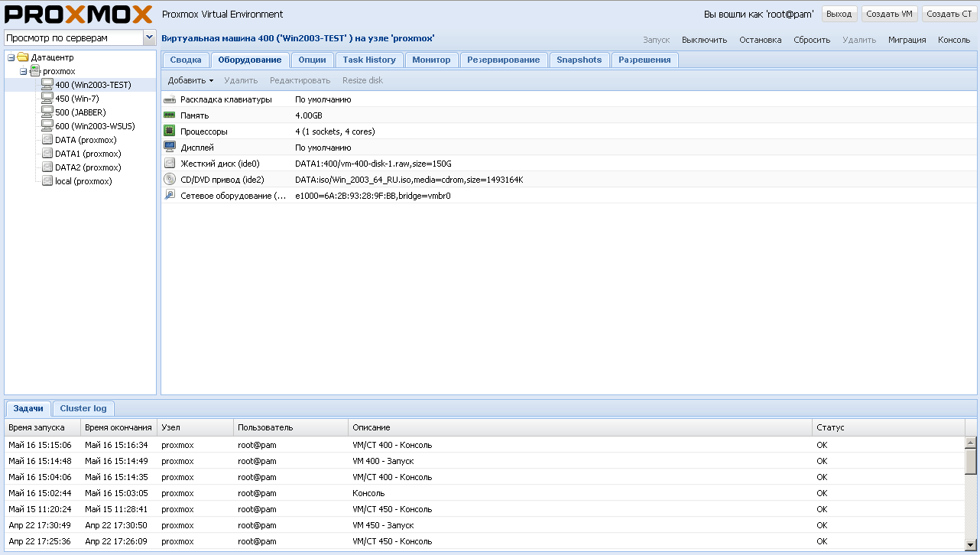Click the display monitor icon
This screenshot has width=980, height=555.
pos(170,148)
